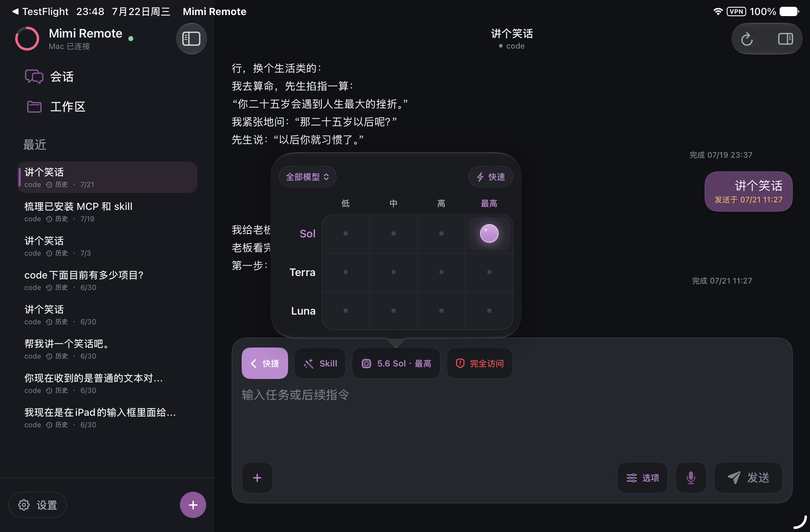Image resolution: width=810 pixels, height=532 pixels.
Task: Click the chip icon beside 5.6 Sol
Action: [x=366, y=364]
